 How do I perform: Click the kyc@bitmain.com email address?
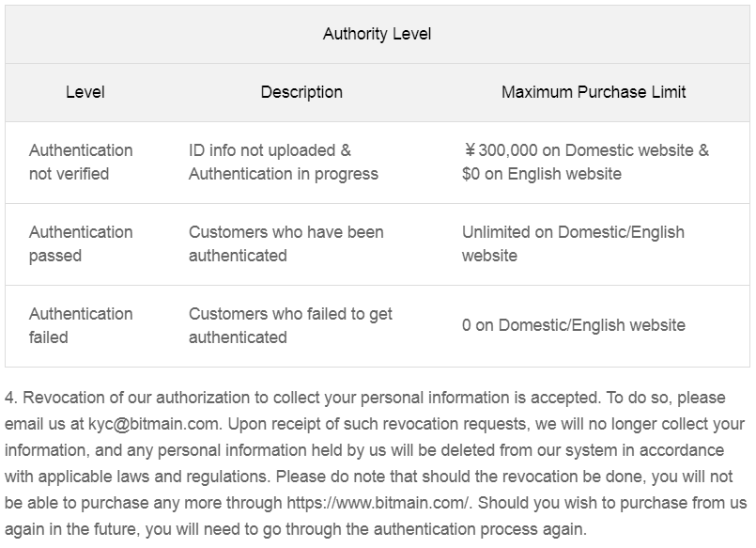[x=153, y=424]
